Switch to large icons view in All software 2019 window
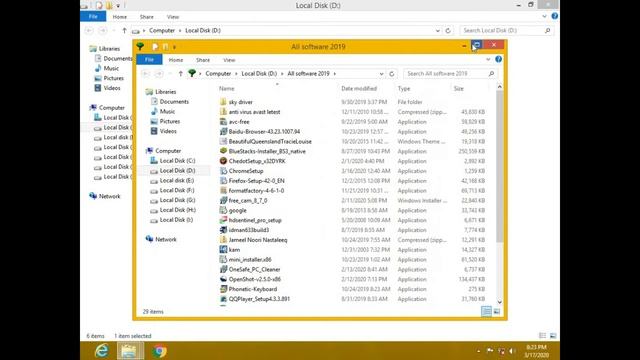 [x=497, y=311]
